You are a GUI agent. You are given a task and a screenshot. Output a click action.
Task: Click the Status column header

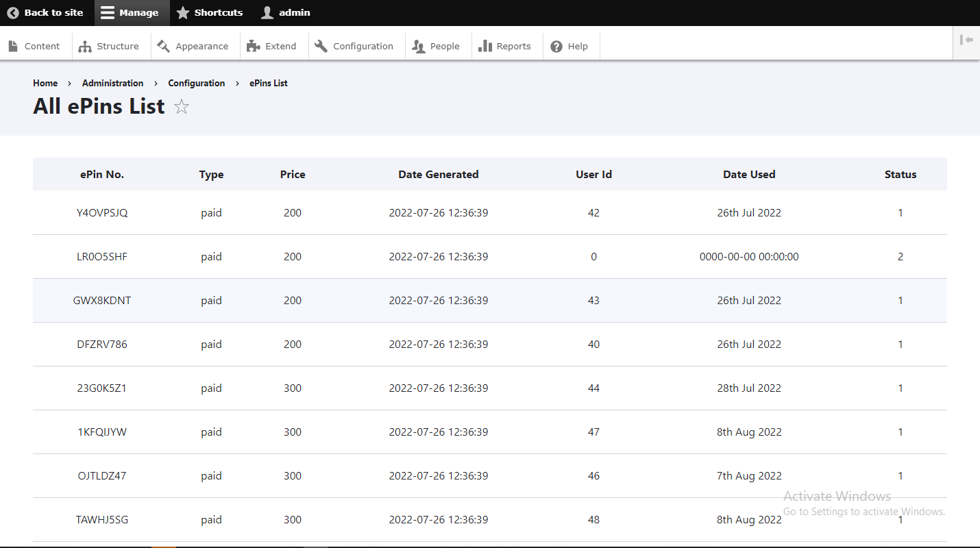tap(900, 175)
